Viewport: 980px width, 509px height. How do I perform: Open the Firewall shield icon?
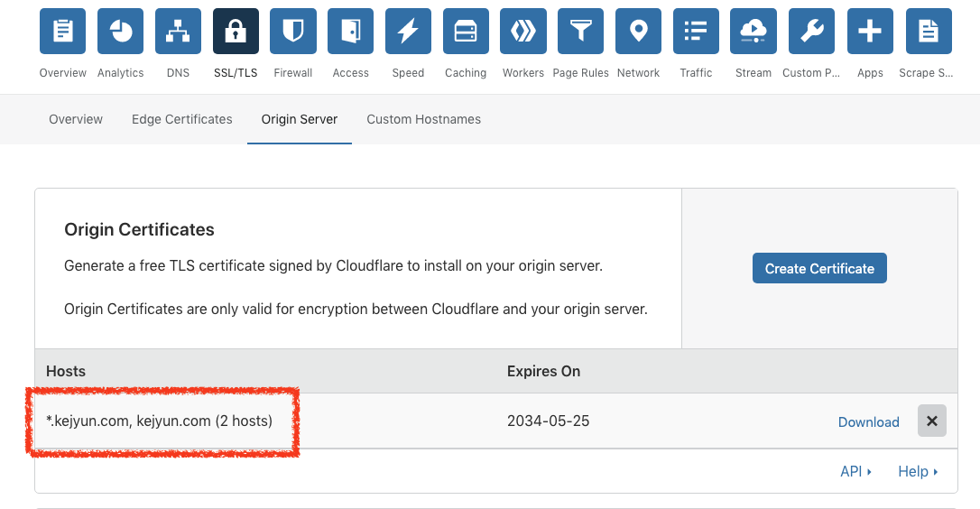tap(293, 32)
